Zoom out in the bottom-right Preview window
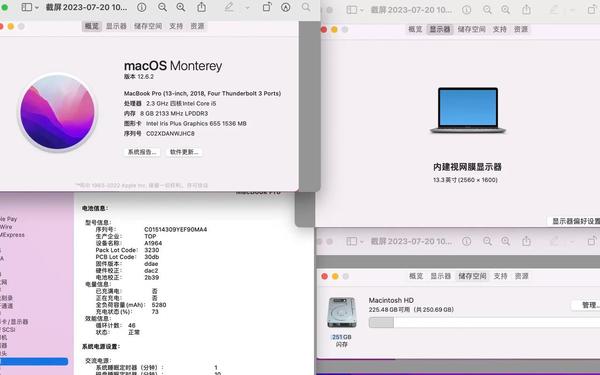 pos(487,241)
